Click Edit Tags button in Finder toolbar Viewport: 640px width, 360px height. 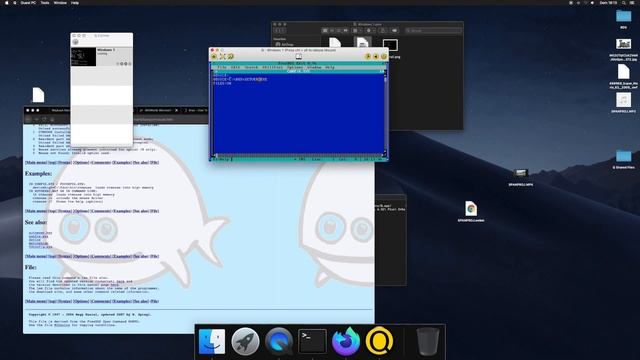tap(394, 31)
